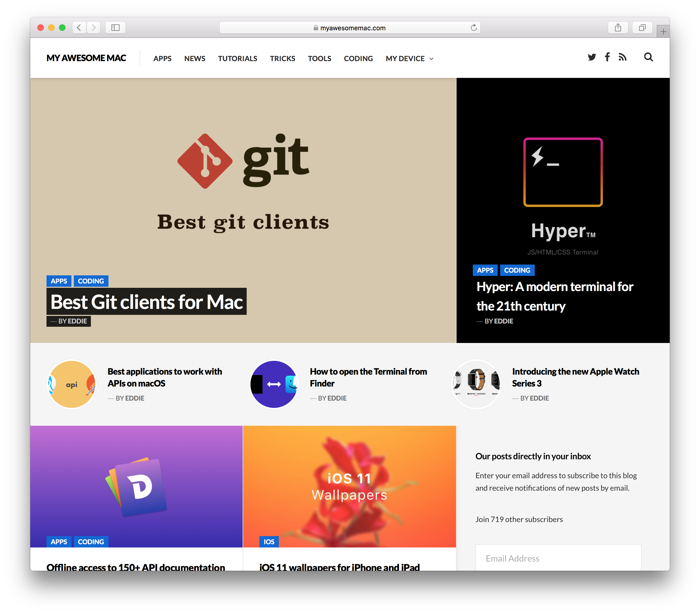Click the search magnifier icon
This screenshot has height=614, width=700.
pyautogui.click(x=648, y=57)
